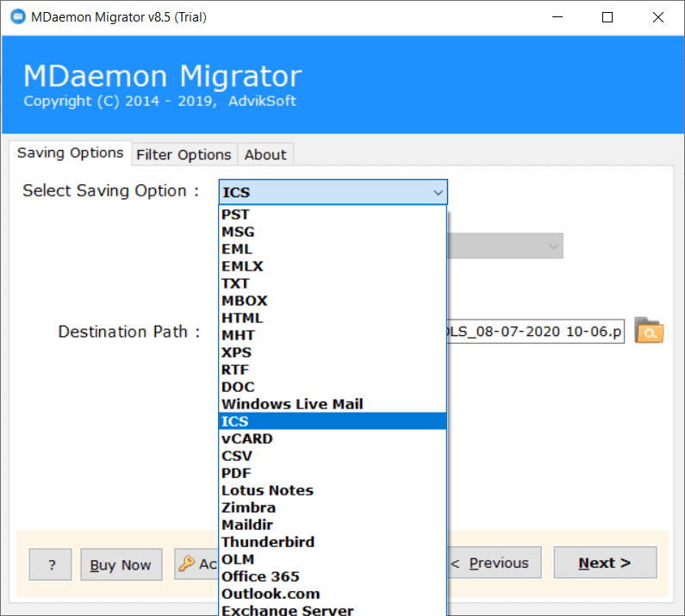The image size is (685, 616).
Task: Select EML in the format list
Action: tap(333, 249)
